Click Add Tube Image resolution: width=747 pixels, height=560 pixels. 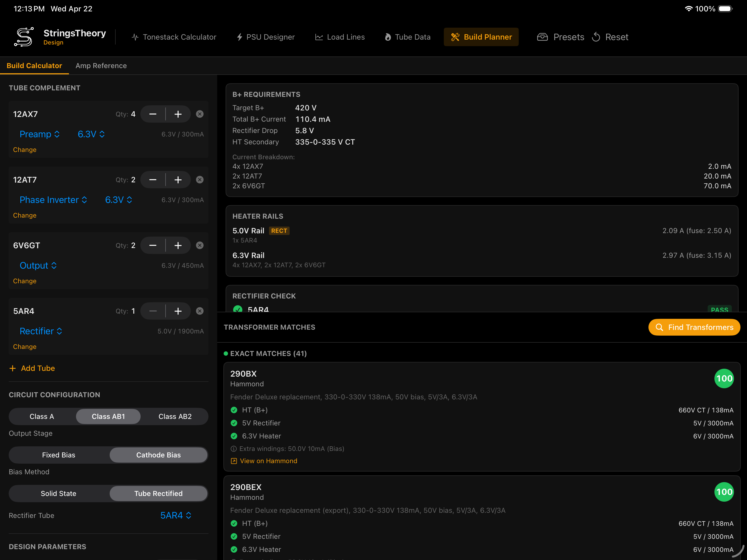point(32,368)
